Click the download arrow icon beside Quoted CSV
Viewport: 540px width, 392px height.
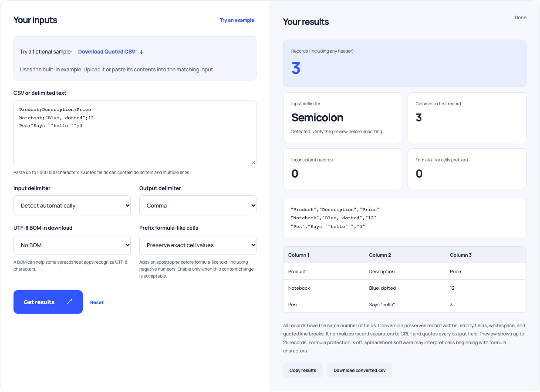(x=142, y=52)
